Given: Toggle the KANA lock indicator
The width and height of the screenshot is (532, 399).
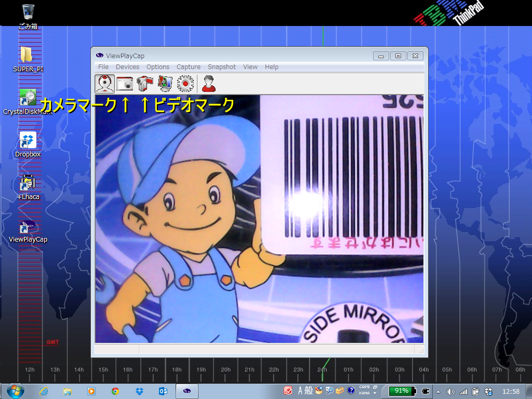Looking at the screenshot, I should point(364,393).
